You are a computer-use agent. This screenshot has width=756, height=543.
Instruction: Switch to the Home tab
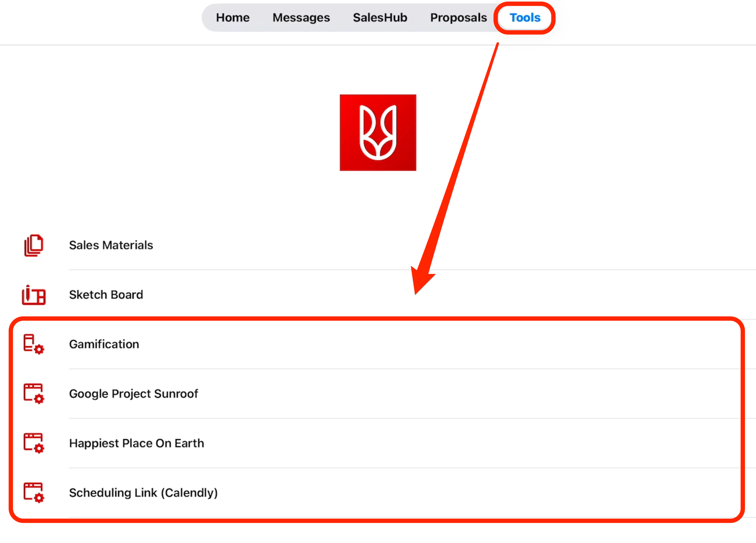pyautogui.click(x=233, y=18)
